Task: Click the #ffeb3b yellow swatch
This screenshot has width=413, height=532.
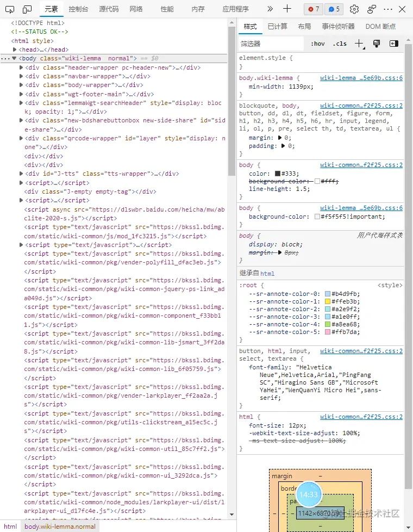Action: [328, 301]
